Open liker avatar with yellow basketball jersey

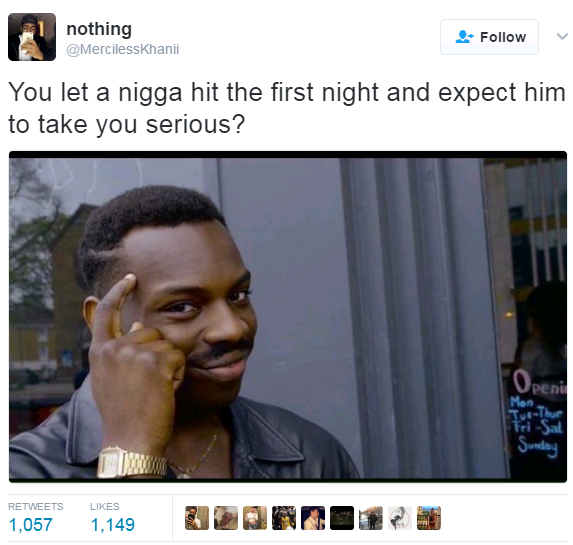tap(284, 518)
